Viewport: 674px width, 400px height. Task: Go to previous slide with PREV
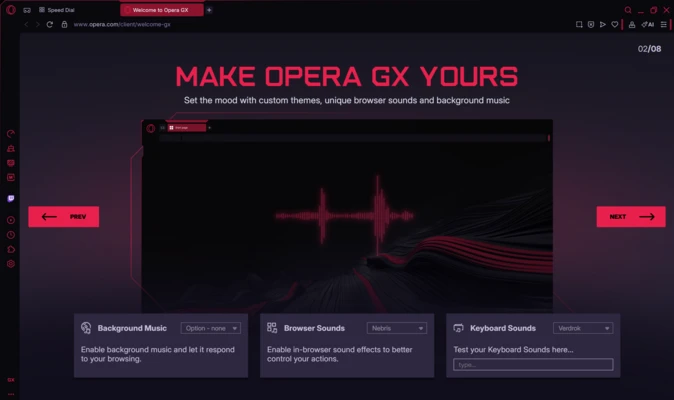pos(64,217)
